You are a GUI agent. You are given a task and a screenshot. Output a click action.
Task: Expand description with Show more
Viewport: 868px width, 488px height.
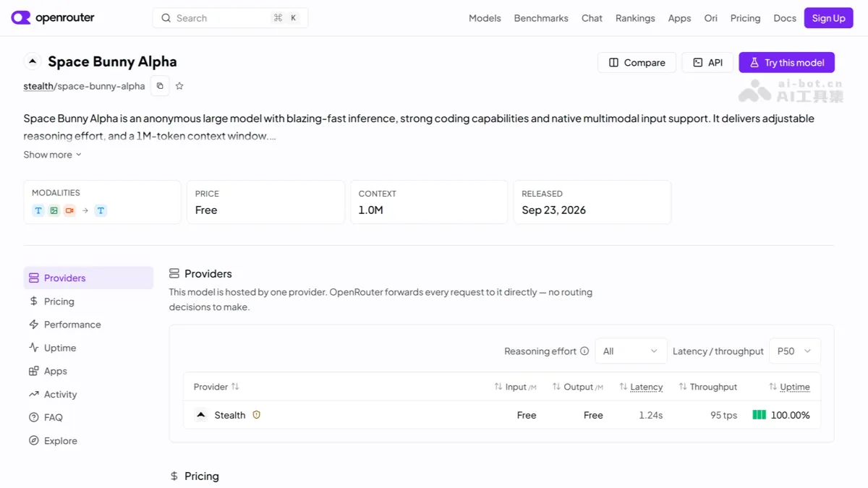[53, 155]
